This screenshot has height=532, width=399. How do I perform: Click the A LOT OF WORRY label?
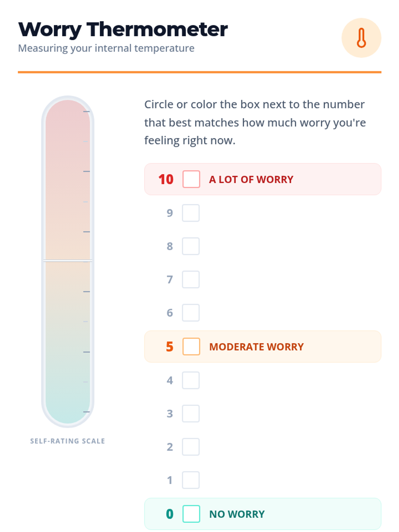(x=251, y=180)
